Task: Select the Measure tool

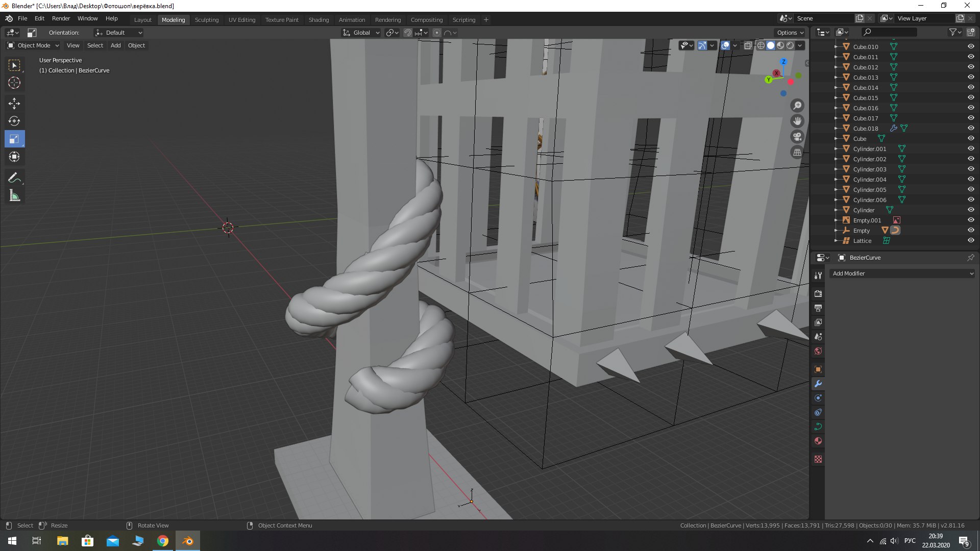Action: pos(14,195)
